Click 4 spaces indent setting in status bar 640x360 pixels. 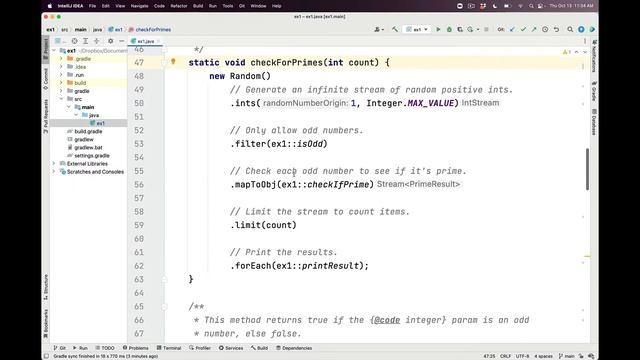pos(543,356)
